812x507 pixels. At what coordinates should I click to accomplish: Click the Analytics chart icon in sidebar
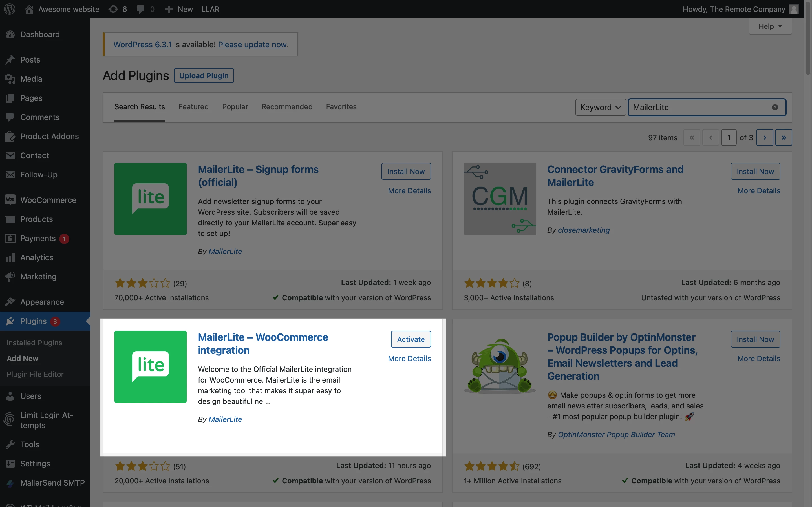click(10, 257)
